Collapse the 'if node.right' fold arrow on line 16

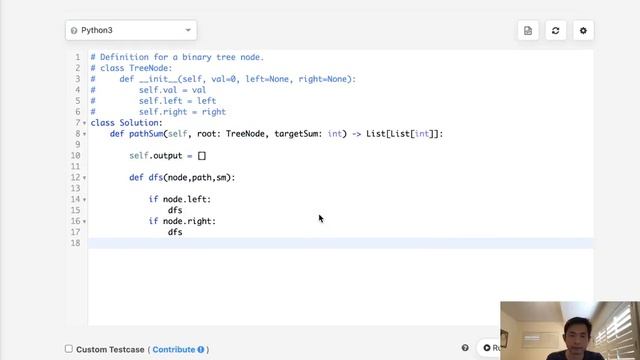(x=84, y=221)
